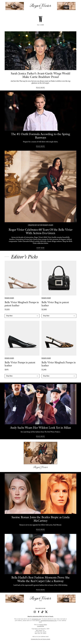
Task: Shop Now for $1,345 leopard Slingback Pumps
Action: pyautogui.click(x=59, y=376)
